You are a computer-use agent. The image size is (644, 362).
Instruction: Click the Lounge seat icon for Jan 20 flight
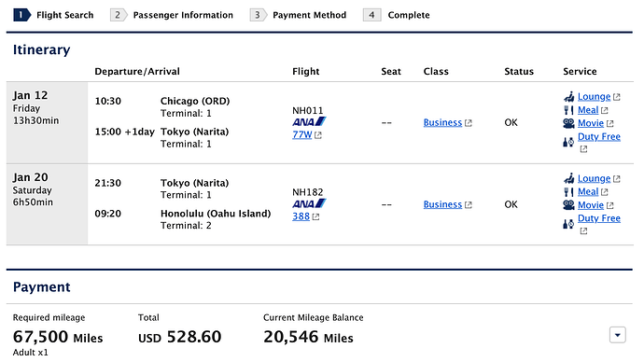pyautogui.click(x=568, y=178)
